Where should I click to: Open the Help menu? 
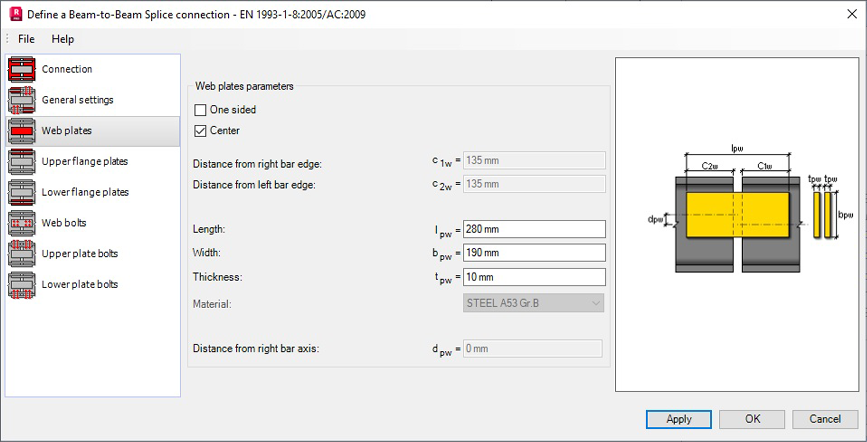click(63, 39)
